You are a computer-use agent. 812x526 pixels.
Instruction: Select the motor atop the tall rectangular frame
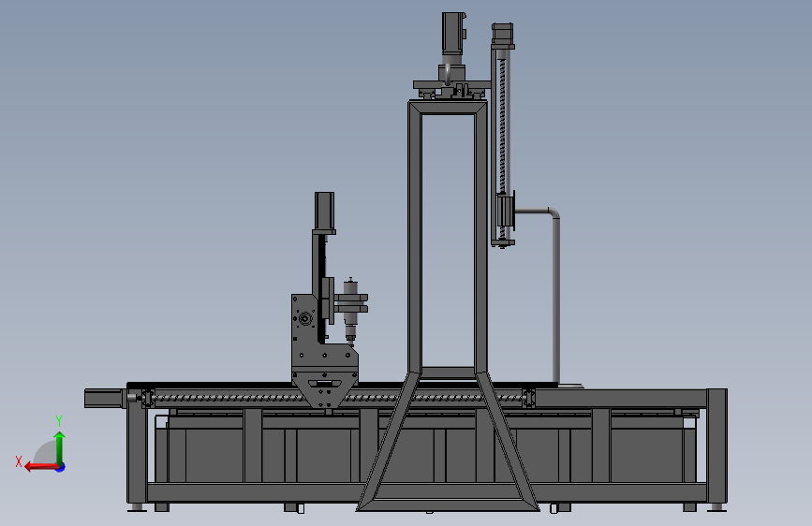[453, 32]
